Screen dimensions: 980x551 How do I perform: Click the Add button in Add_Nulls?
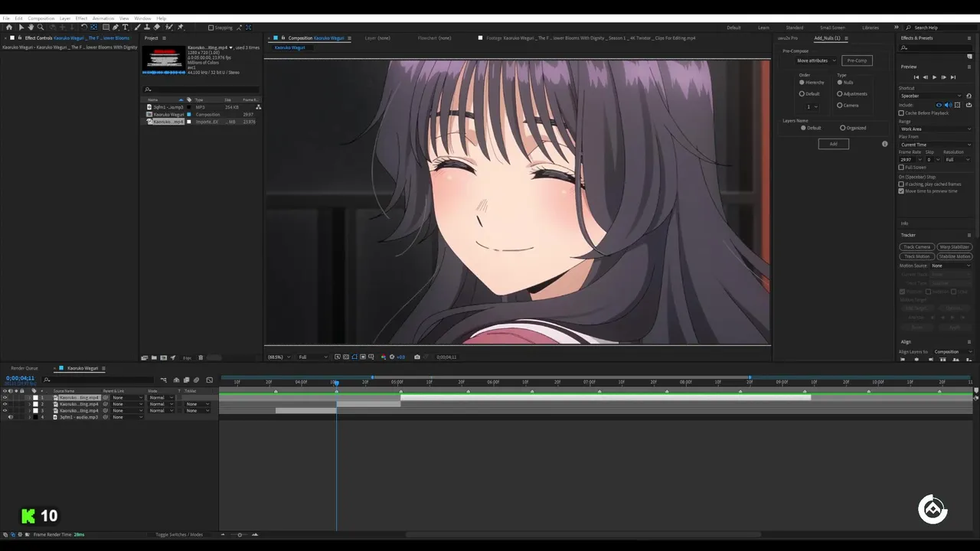833,144
